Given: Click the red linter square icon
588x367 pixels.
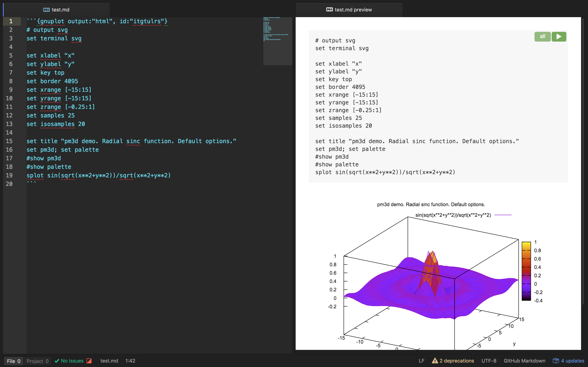Looking at the screenshot, I should coord(89,361).
